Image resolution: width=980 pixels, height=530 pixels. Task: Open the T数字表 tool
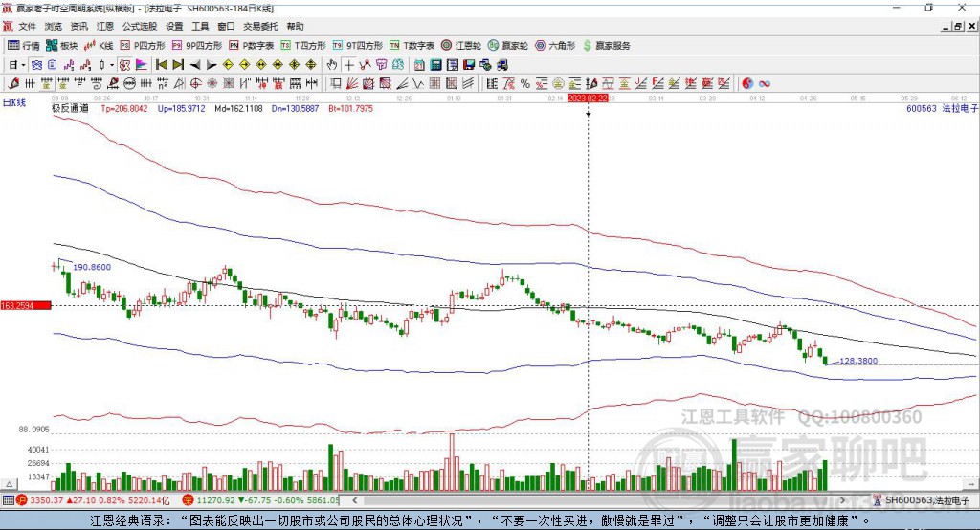point(412,46)
